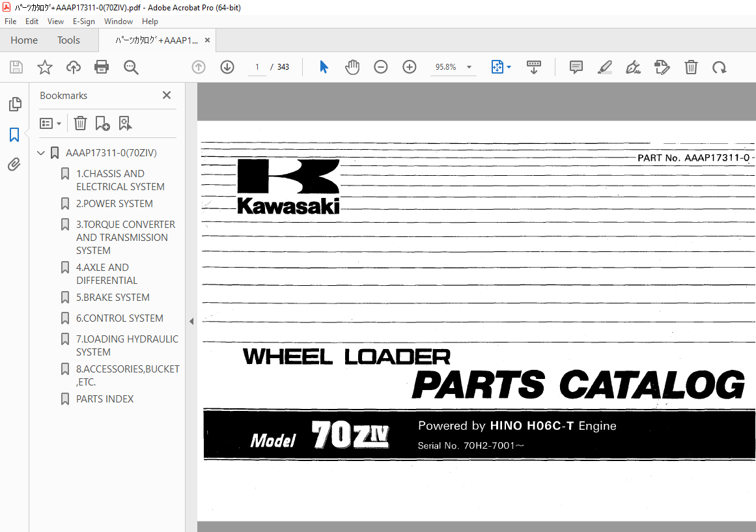Close the open PDF document tab
Image resolution: width=756 pixels, height=532 pixels.
click(207, 40)
